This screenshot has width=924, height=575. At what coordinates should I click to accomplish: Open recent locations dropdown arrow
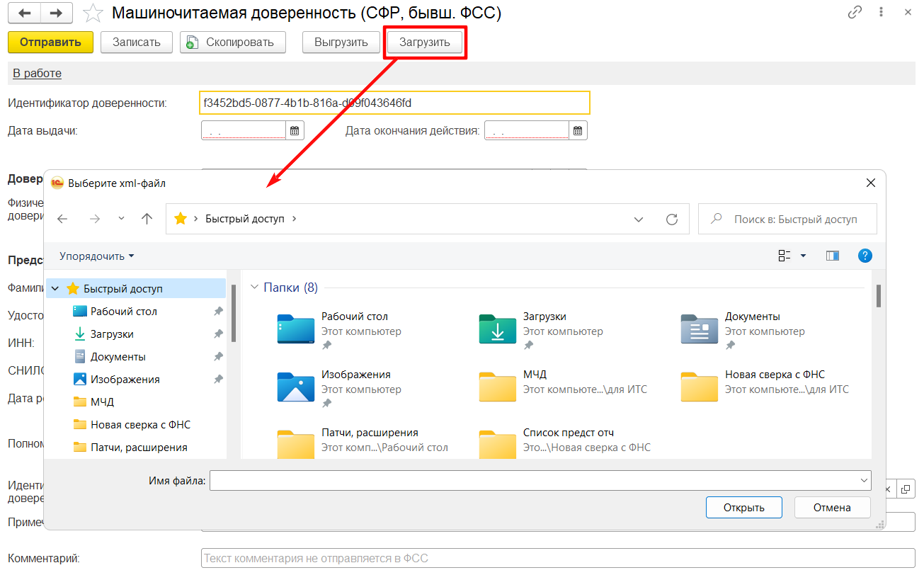[x=121, y=219]
